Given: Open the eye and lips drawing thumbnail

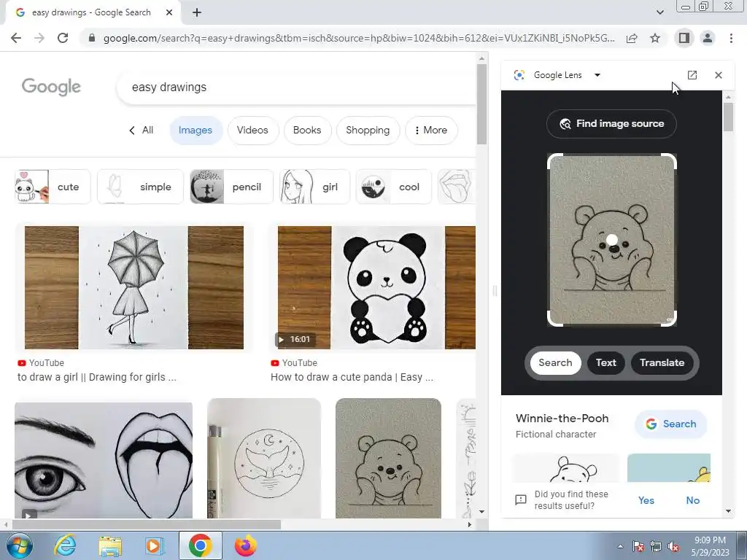Looking at the screenshot, I should click(x=104, y=460).
